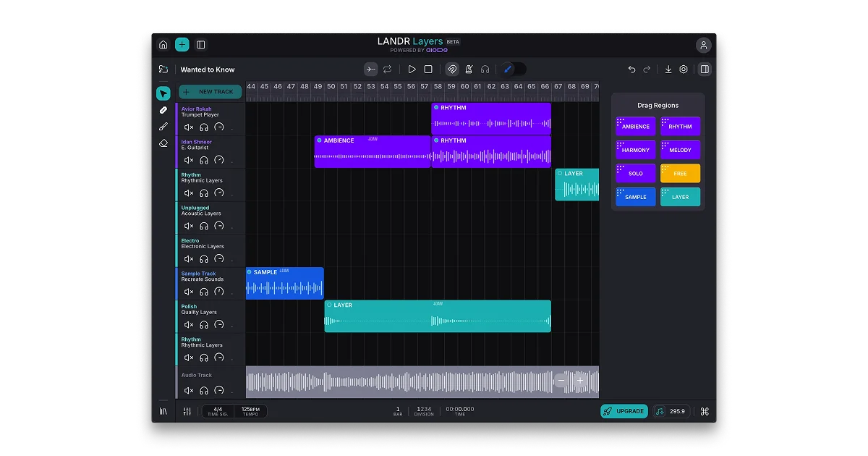The image size is (868, 456).
Task: Choose the brush tool in left sidebar
Action: pyautogui.click(x=163, y=127)
